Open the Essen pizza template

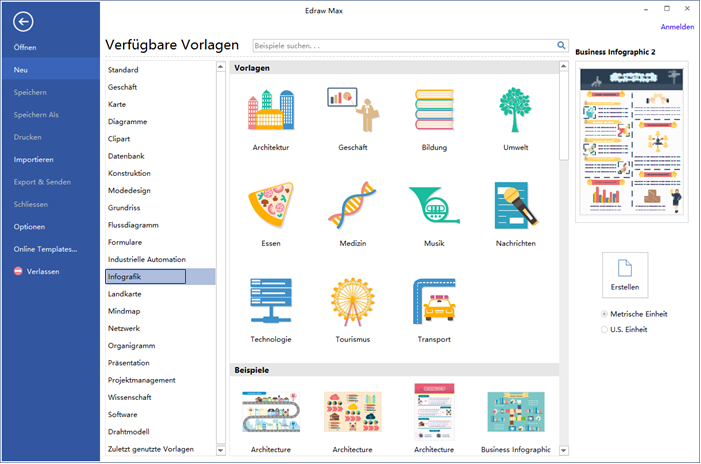271,205
